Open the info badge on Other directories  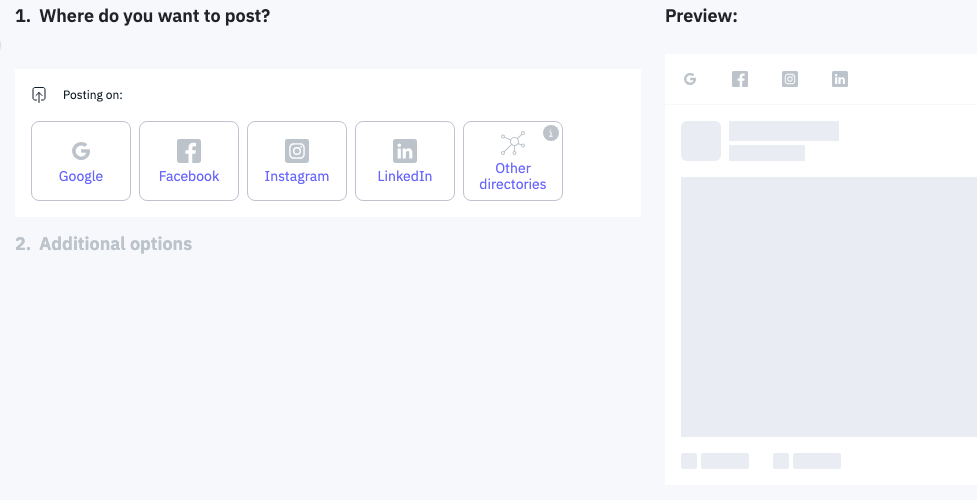550,133
